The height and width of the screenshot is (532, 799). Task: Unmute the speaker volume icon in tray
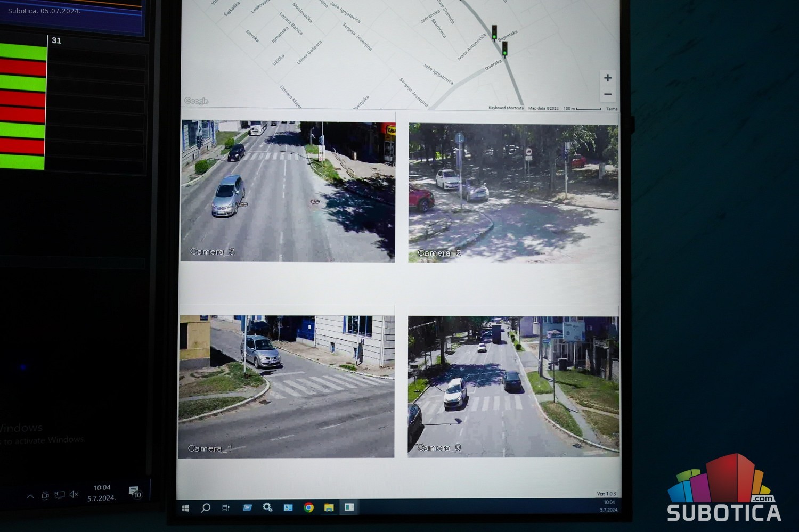tap(74, 495)
